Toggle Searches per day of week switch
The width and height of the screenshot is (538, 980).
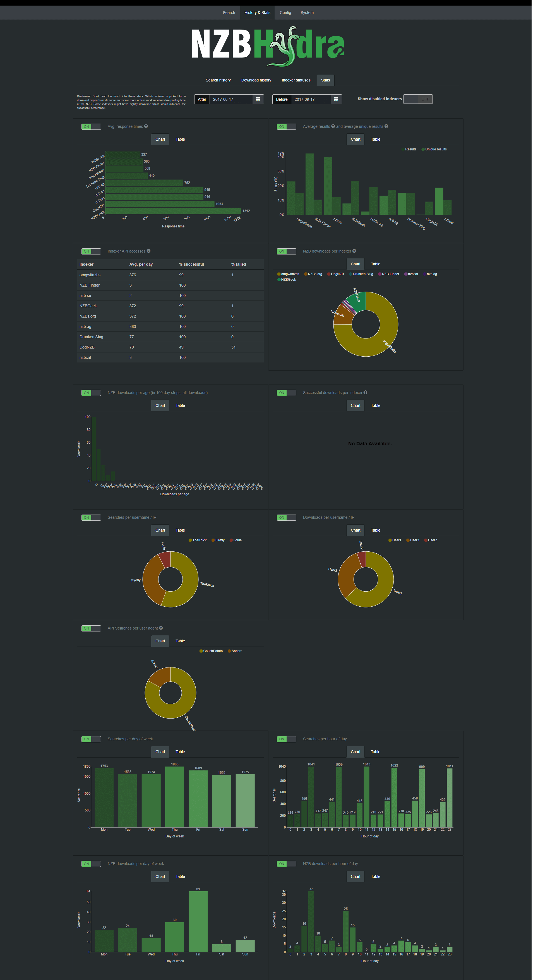point(91,739)
